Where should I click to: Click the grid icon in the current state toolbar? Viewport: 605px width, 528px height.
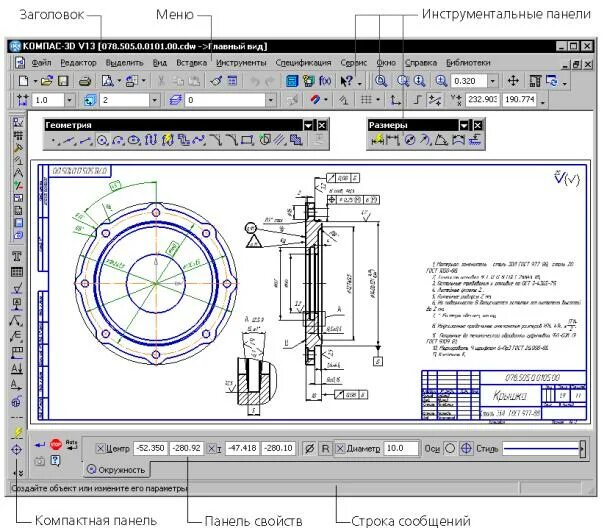pos(366,100)
